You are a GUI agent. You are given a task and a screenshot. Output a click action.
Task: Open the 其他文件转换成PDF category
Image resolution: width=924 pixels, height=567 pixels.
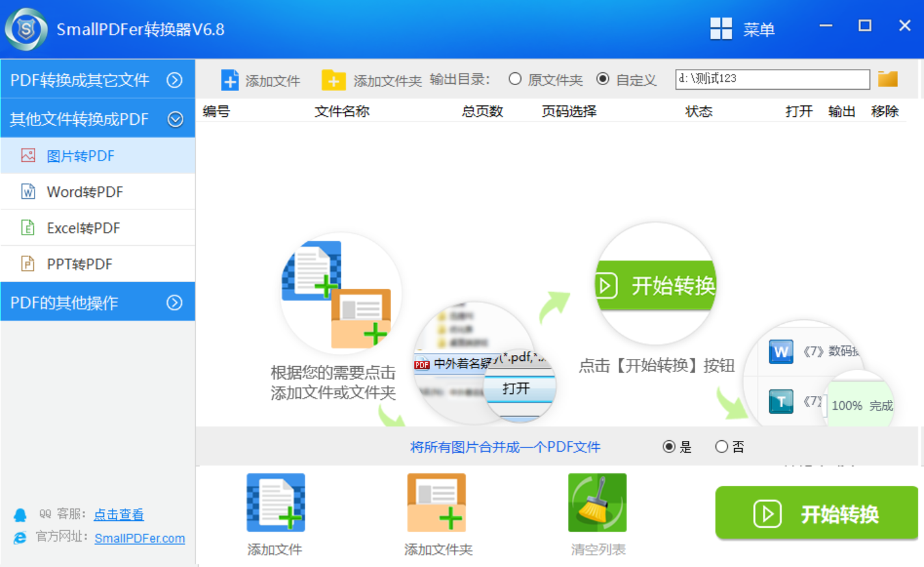(97, 118)
